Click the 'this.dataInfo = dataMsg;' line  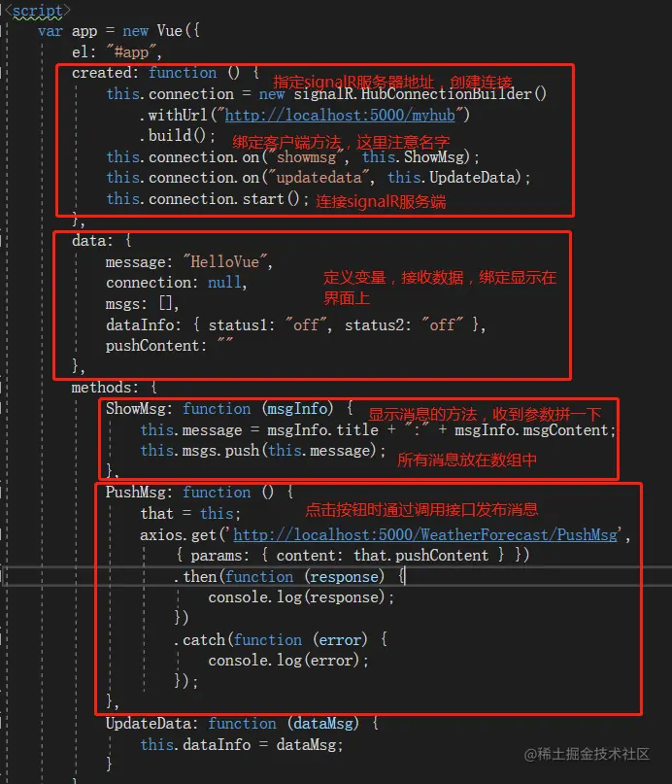(x=242, y=744)
